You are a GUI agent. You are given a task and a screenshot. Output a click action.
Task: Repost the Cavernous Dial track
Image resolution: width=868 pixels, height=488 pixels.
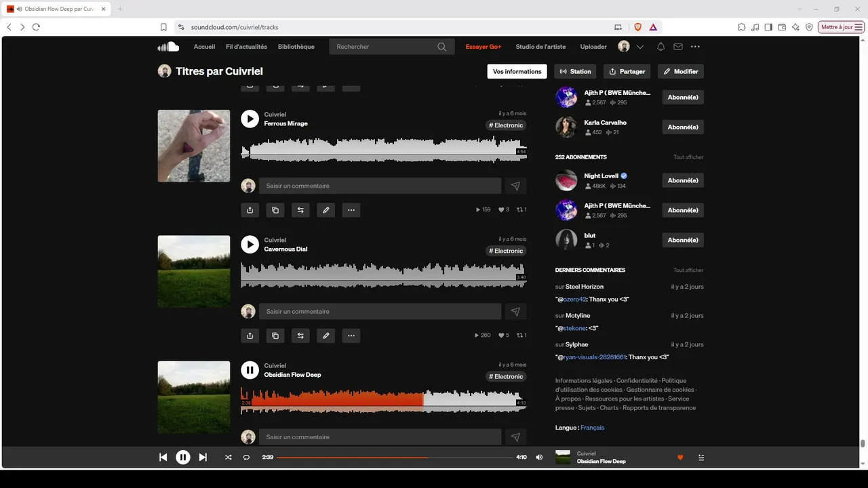point(300,335)
